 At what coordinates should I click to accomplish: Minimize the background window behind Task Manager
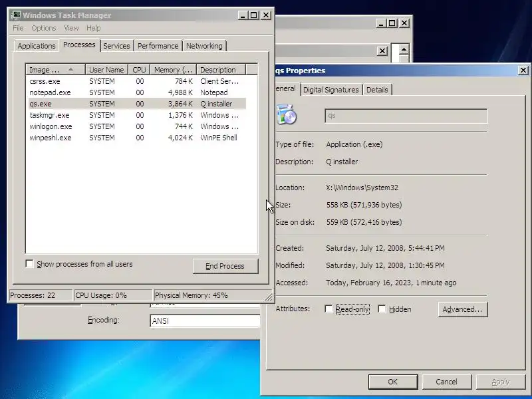tap(381, 23)
